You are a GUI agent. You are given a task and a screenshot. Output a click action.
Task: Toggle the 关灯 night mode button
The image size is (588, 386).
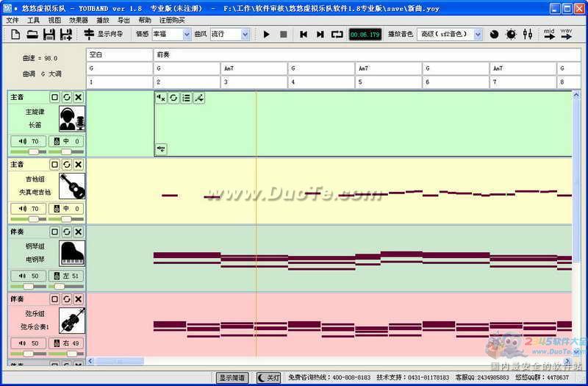point(268,378)
